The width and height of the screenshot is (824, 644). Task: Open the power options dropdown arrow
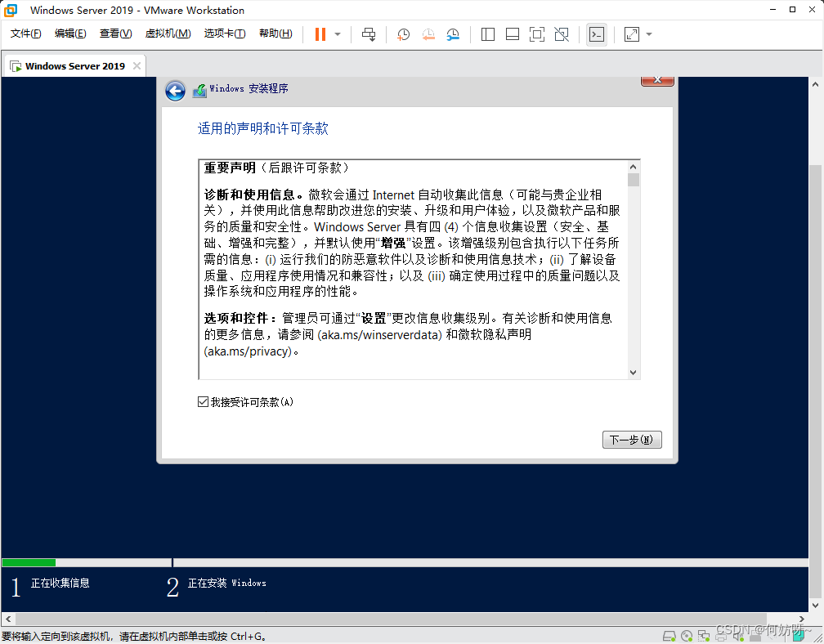(x=338, y=34)
